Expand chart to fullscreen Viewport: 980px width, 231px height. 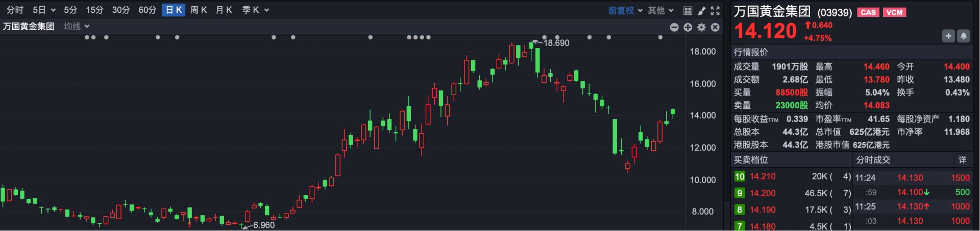click(716, 10)
